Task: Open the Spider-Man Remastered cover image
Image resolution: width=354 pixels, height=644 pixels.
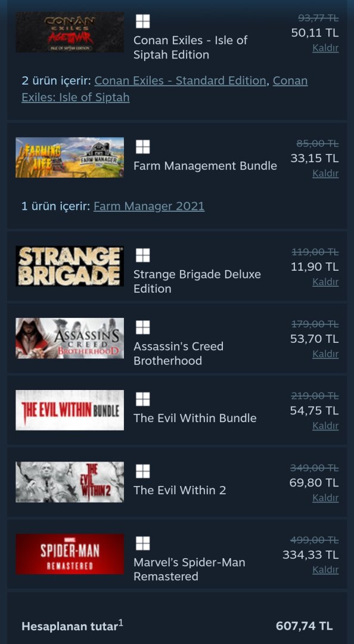Action: pos(70,554)
